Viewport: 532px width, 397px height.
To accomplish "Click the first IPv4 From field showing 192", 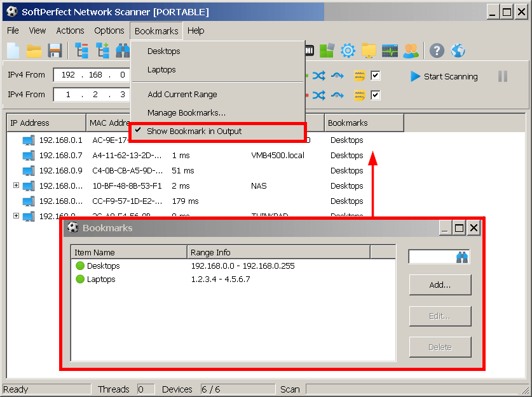I will click(x=68, y=75).
